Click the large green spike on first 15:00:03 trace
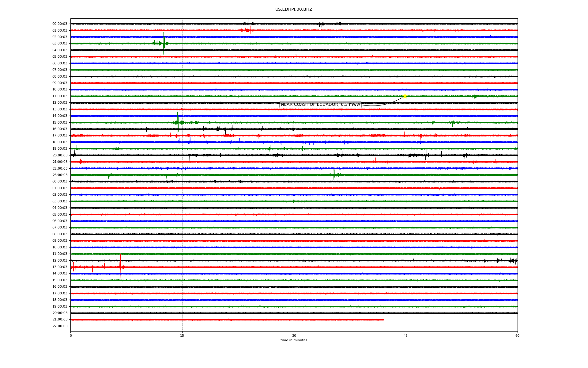 pyautogui.click(x=178, y=120)
